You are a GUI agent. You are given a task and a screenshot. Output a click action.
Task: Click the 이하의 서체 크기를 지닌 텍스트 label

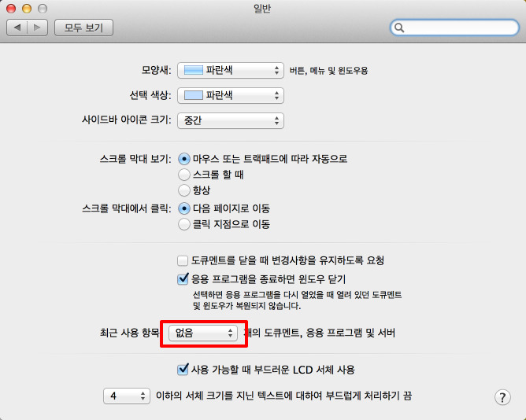tap(283, 396)
